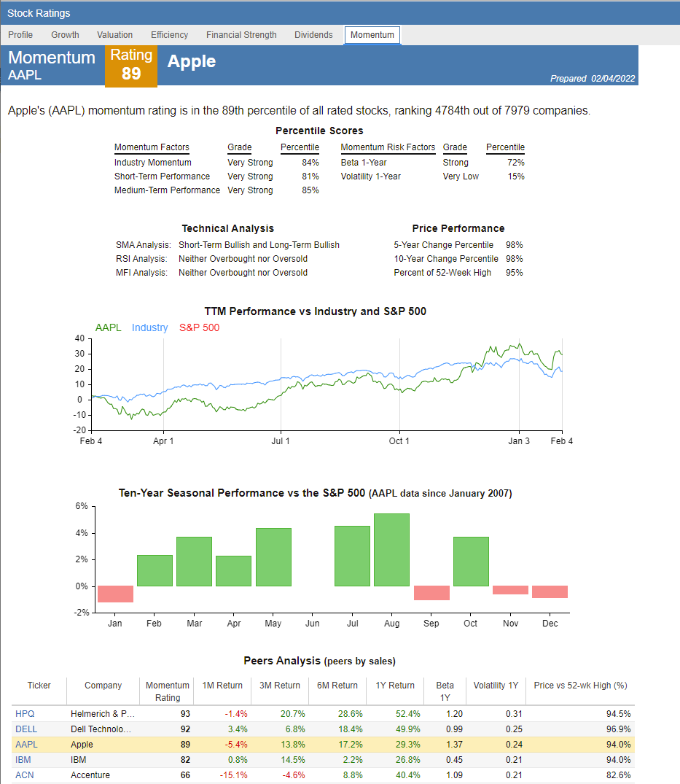Select the Momentum tab
The height and width of the screenshot is (784, 680).
(372, 35)
